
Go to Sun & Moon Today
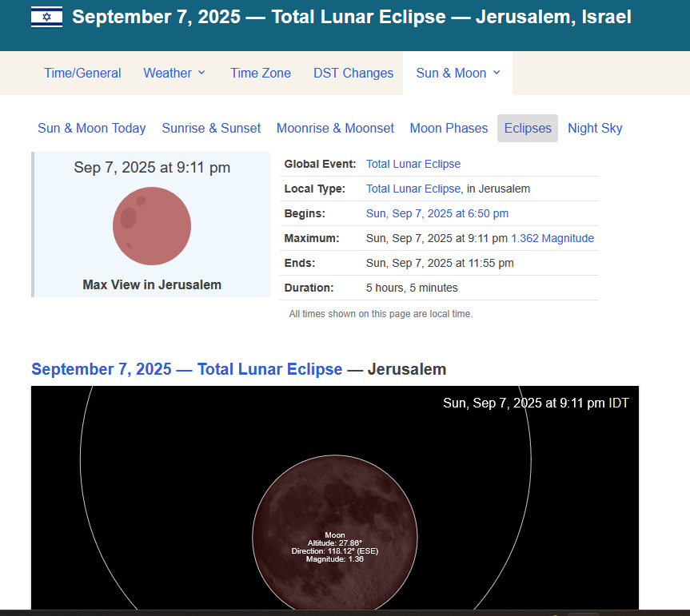[x=91, y=128]
